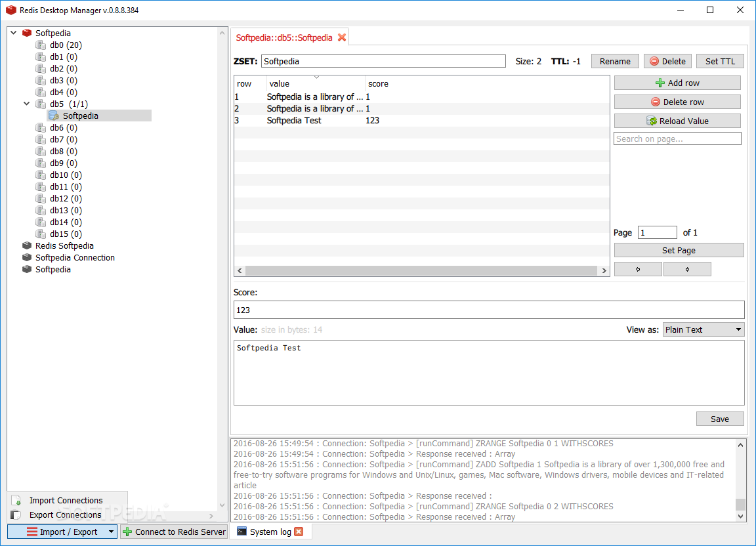The height and width of the screenshot is (546, 756).
Task: Select bottom Softpedia connection in tree
Action: coord(53,269)
